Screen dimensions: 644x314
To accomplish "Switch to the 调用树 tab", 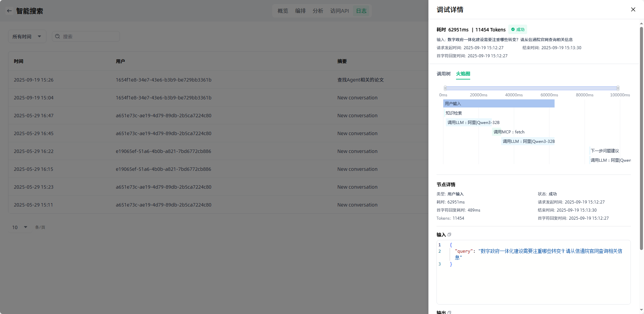I will (443, 74).
